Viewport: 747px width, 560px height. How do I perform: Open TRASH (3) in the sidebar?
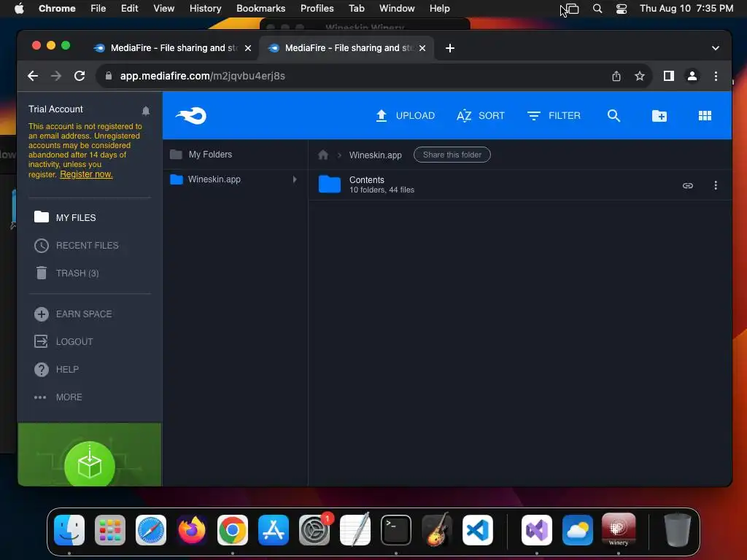(x=66, y=273)
